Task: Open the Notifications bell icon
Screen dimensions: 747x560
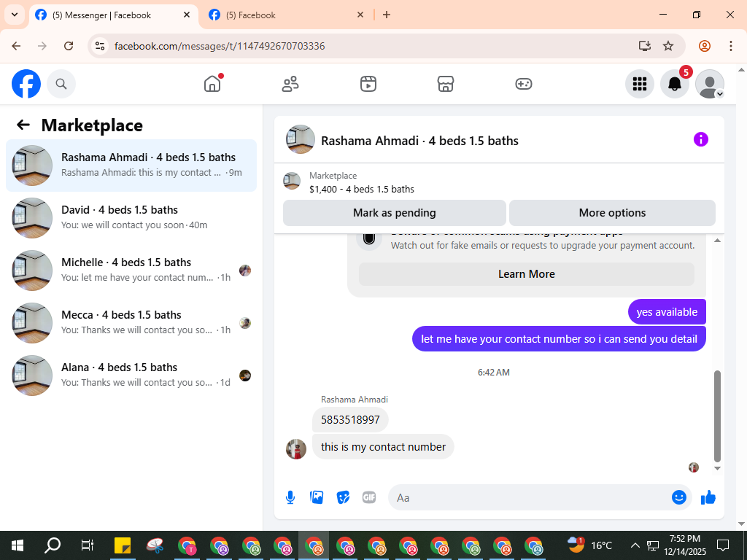Action: point(675,84)
